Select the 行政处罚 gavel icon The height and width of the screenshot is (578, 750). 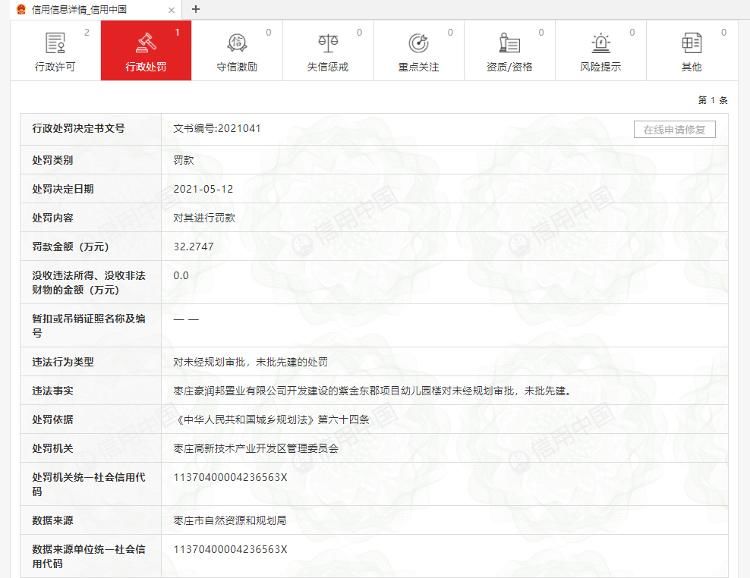tap(146, 43)
